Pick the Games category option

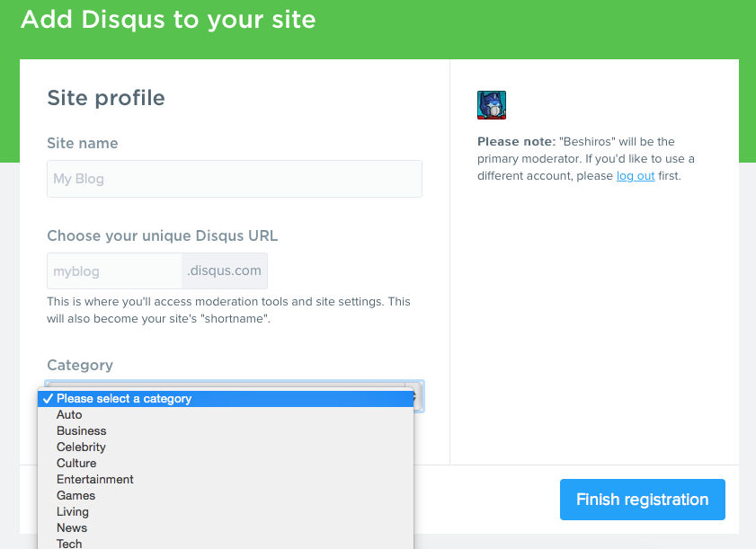(x=226, y=495)
